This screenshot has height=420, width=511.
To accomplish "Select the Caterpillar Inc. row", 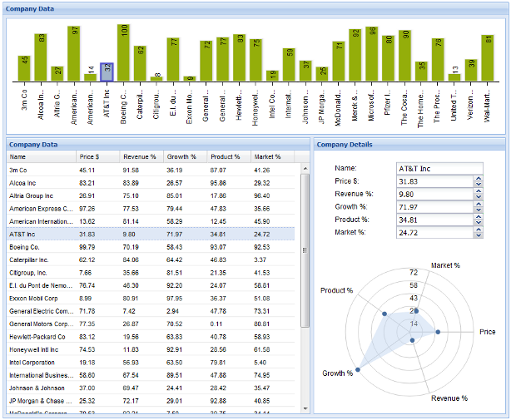I will click(151, 259).
